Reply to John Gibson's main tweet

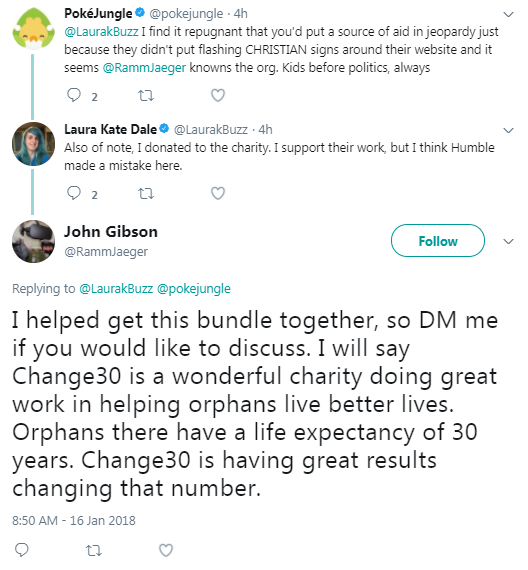coord(21,550)
